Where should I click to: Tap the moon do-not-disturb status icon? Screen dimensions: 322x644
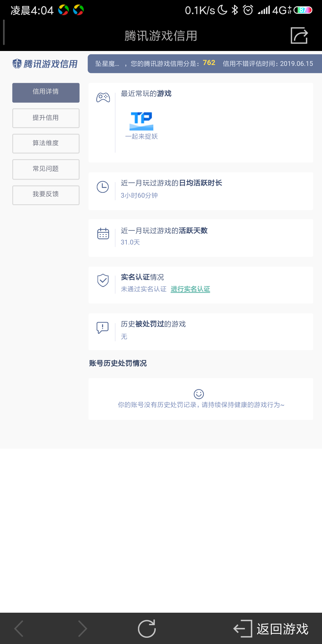pos(222,10)
